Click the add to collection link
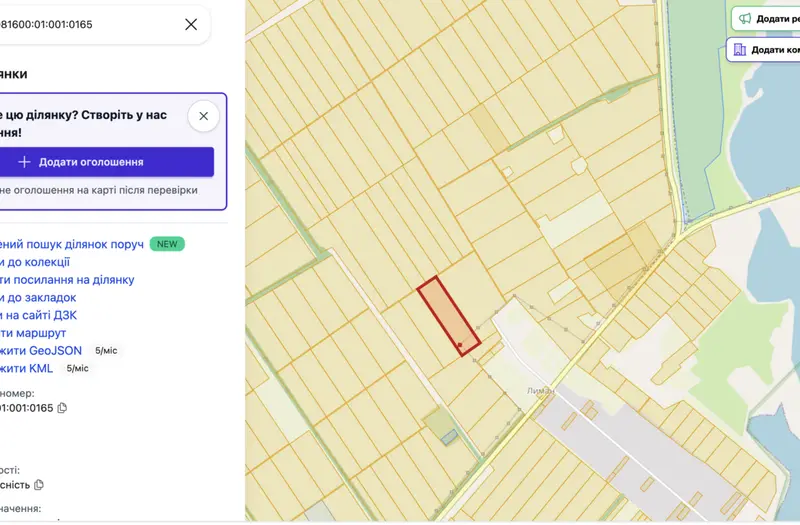The image size is (800, 525). click(35, 262)
